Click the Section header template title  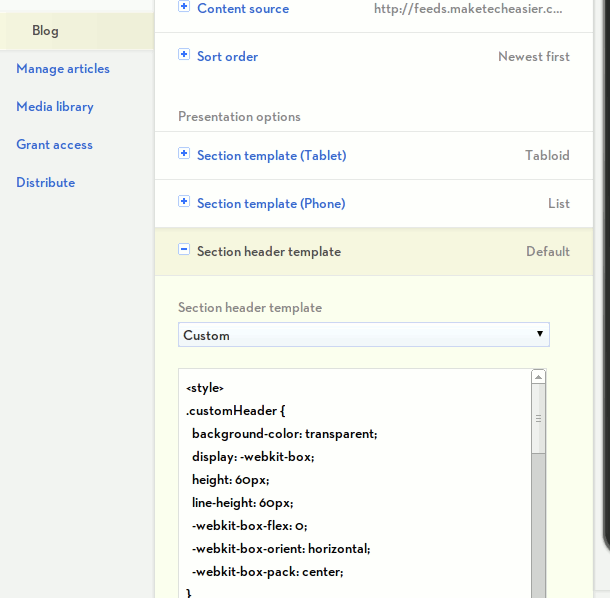point(269,252)
